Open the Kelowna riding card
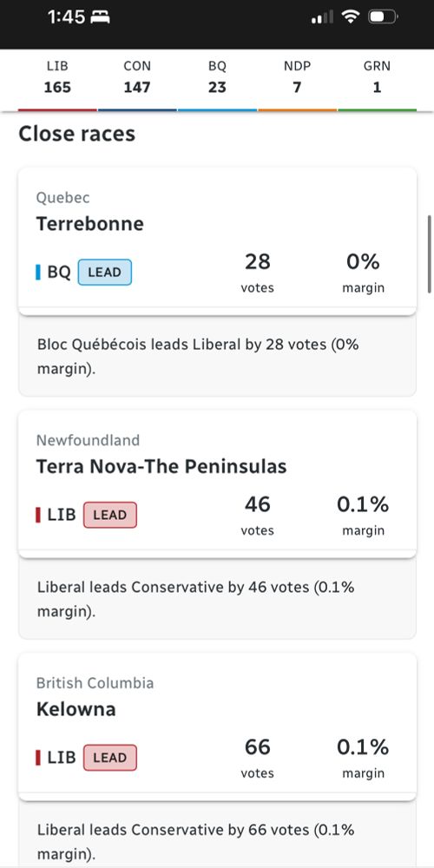Screen dimensions: 434x868 (x=217, y=727)
